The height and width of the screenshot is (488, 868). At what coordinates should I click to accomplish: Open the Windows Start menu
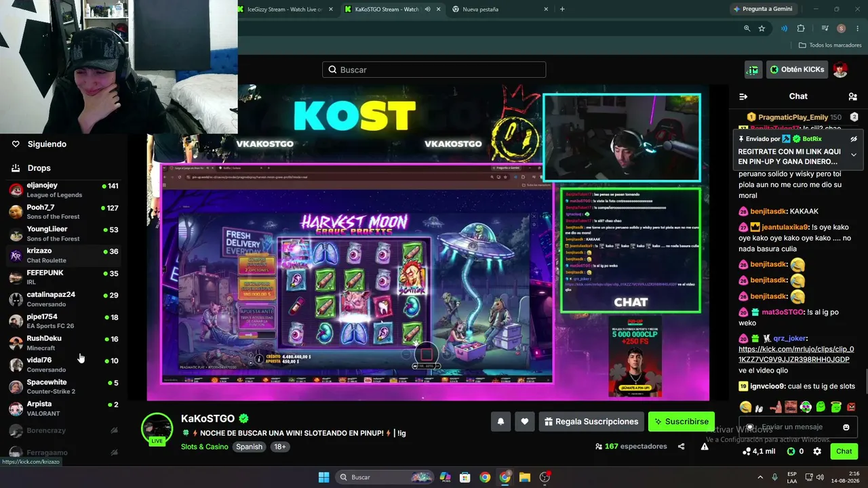[323, 477]
